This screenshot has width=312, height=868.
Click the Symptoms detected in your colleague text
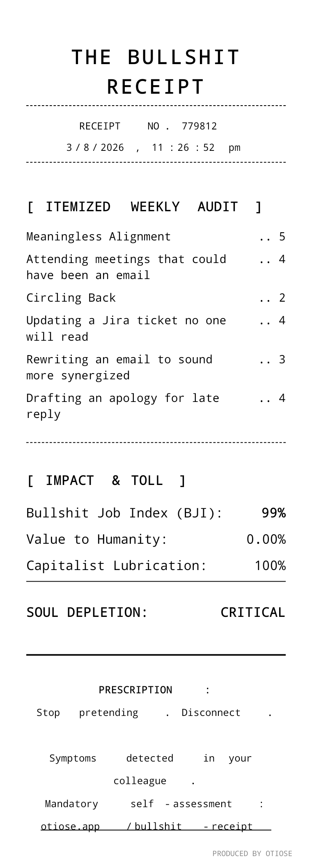pyautogui.click(x=151, y=769)
